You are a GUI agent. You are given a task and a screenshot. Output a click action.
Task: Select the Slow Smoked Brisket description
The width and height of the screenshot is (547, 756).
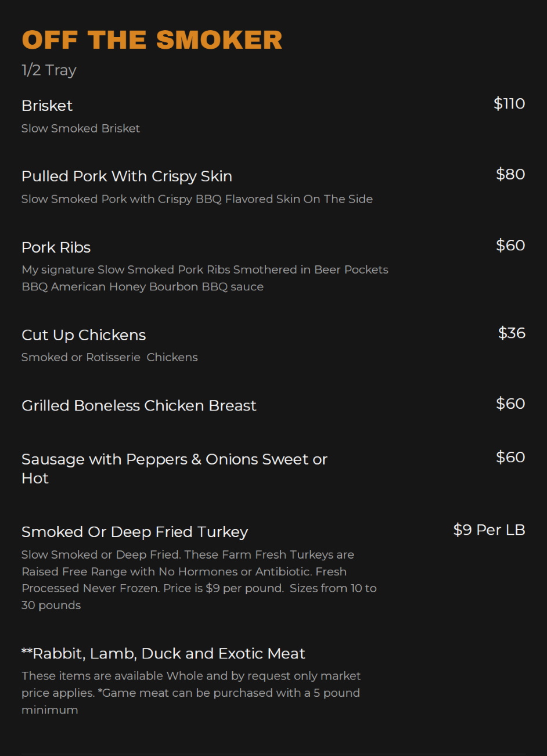pos(81,128)
